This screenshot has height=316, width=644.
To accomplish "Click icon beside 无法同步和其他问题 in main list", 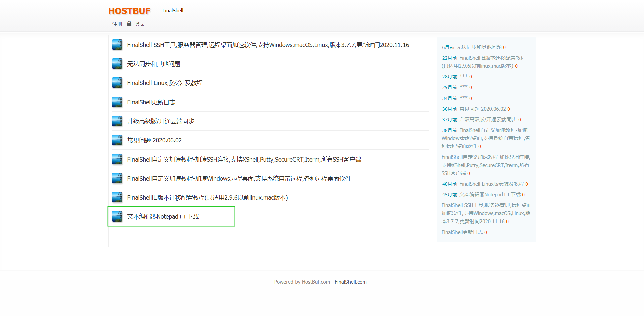I will [x=117, y=64].
